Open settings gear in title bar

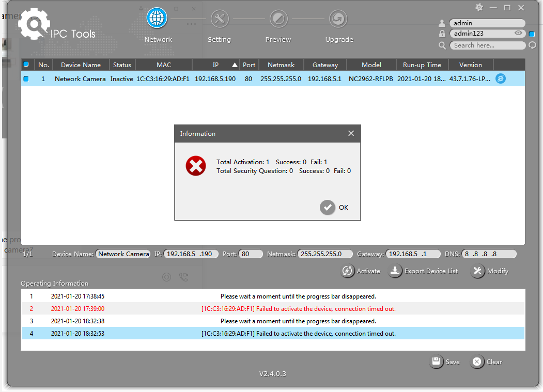tap(479, 7)
